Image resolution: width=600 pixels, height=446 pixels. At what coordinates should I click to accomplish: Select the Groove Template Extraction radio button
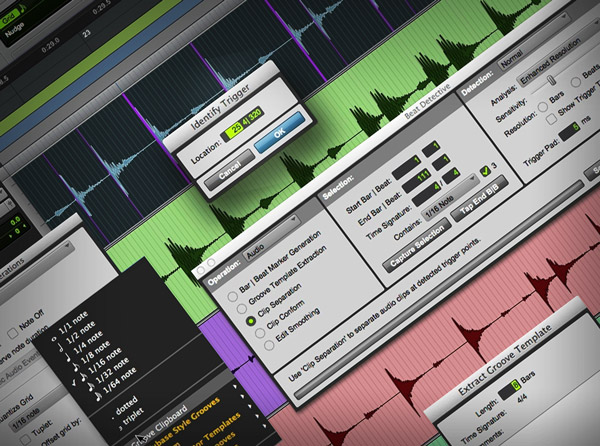coord(241,309)
